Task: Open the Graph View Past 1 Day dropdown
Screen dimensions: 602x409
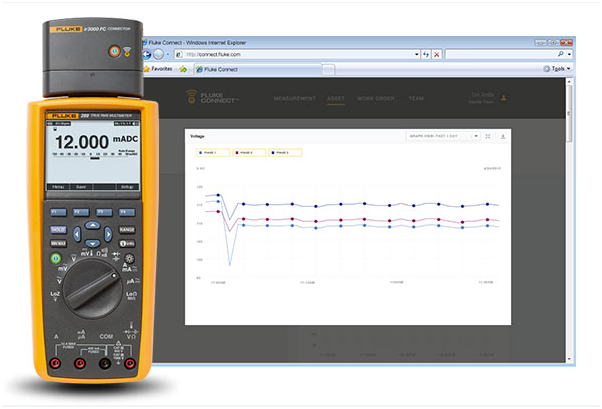Action: coord(441,135)
